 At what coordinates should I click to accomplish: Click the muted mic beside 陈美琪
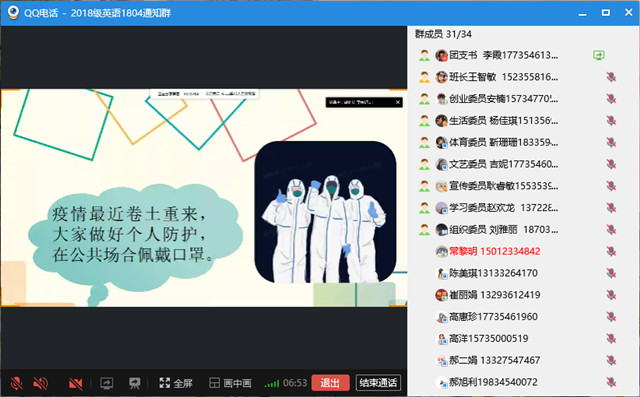click(x=611, y=273)
